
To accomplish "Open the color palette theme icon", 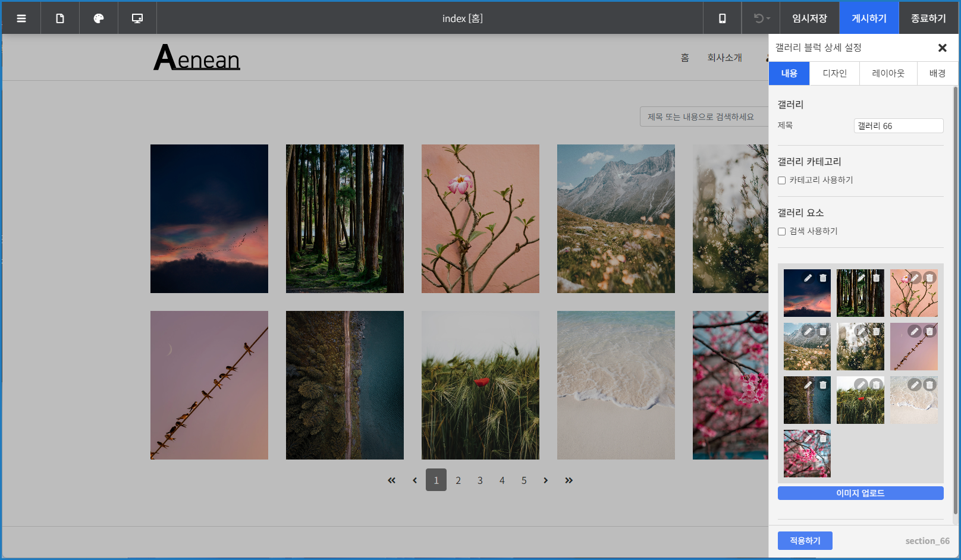I will pos(99,18).
